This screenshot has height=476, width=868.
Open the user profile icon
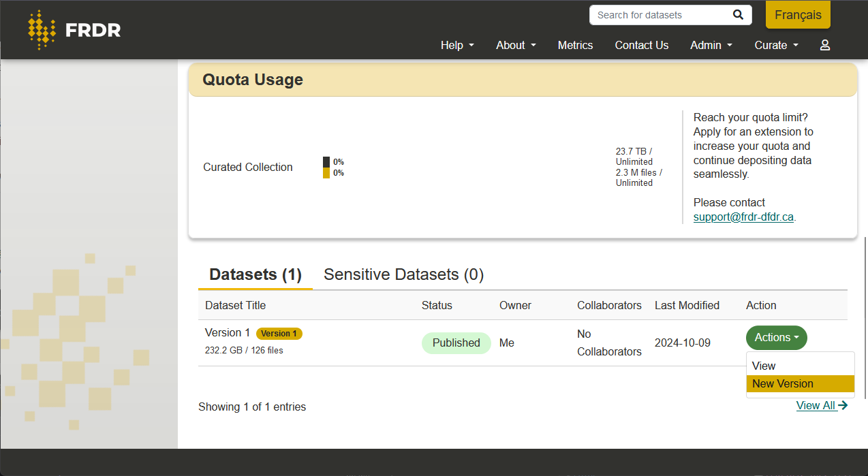coord(824,45)
